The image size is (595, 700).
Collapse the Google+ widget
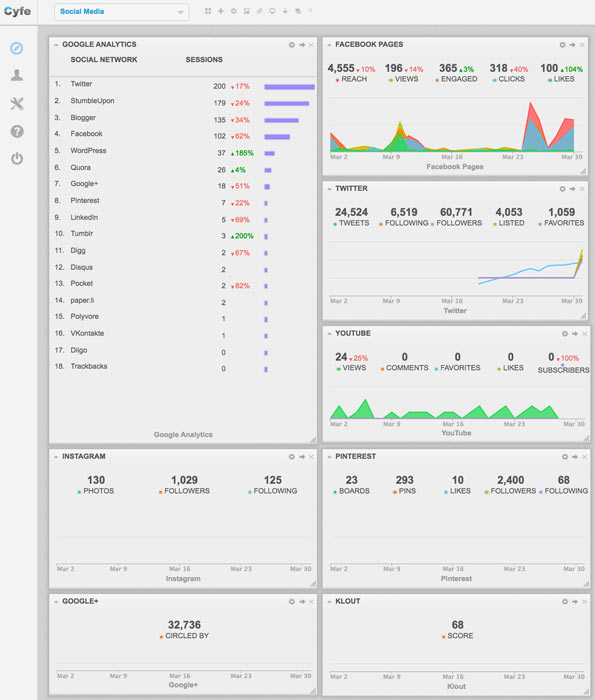[x=56, y=602]
